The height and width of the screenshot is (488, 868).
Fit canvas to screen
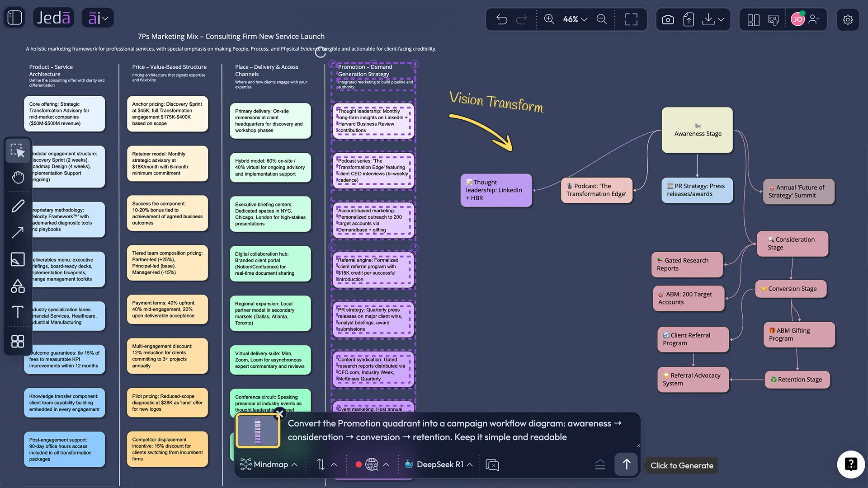point(631,19)
